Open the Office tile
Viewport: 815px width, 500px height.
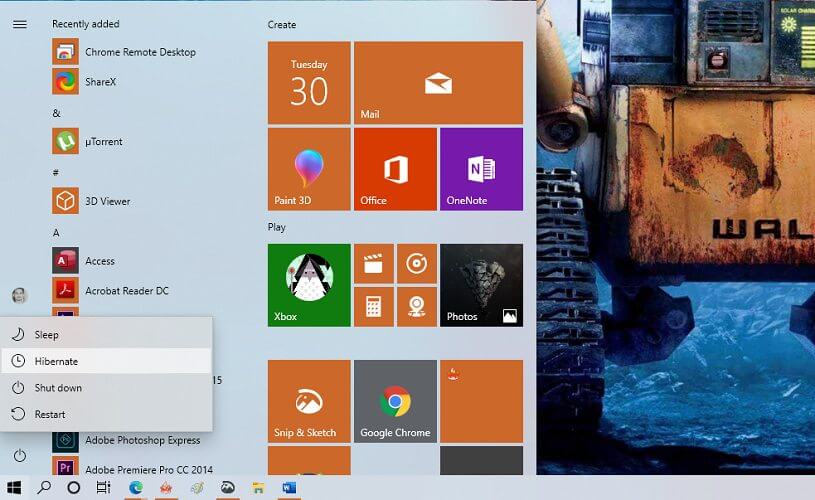coord(396,169)
